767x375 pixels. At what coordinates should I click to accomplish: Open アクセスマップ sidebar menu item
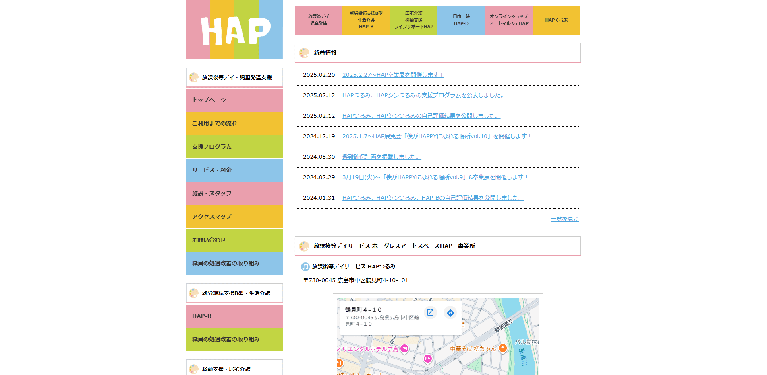pyautogui.click(x=234, y=217)
